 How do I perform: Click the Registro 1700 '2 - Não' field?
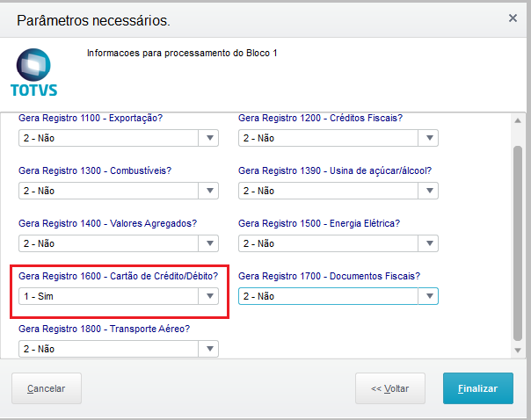330,296
